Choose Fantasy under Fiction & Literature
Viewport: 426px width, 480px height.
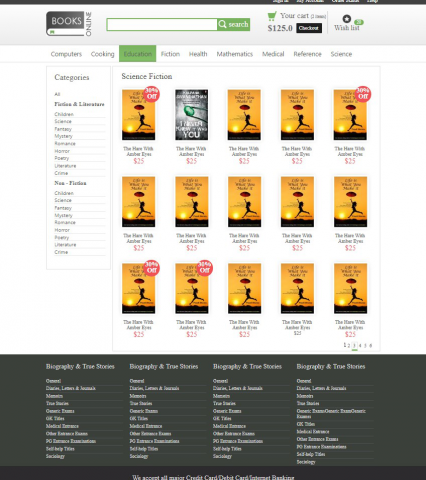coord(63,129)
